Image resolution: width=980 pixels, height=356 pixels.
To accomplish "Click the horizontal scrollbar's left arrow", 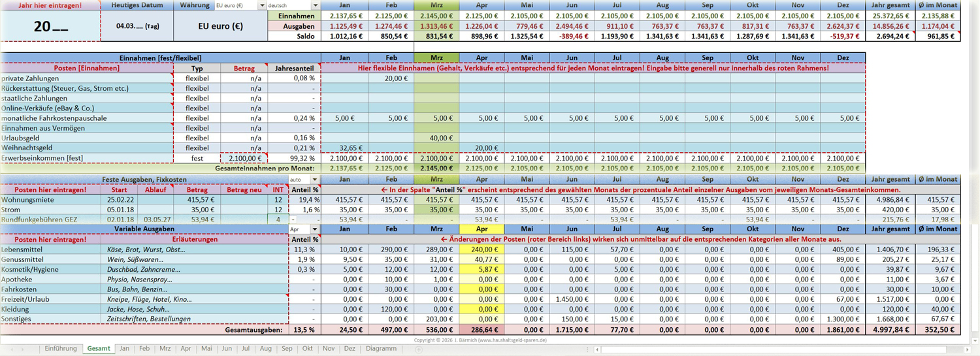I will (597, 349).
